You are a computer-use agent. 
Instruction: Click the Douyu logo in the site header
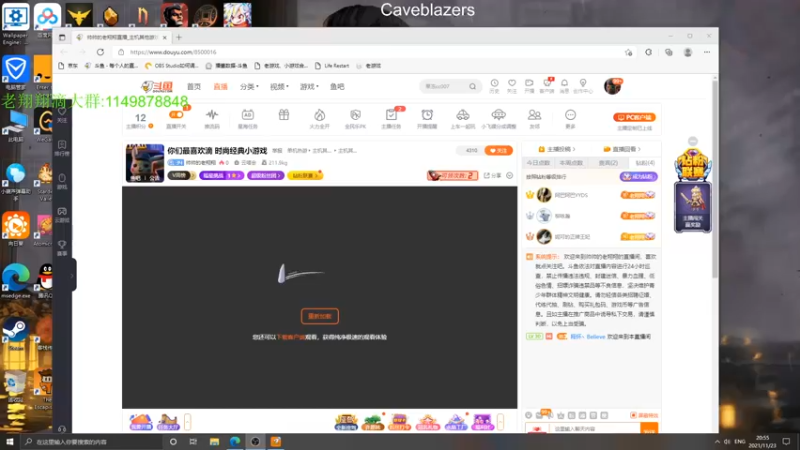click(157, 86)
